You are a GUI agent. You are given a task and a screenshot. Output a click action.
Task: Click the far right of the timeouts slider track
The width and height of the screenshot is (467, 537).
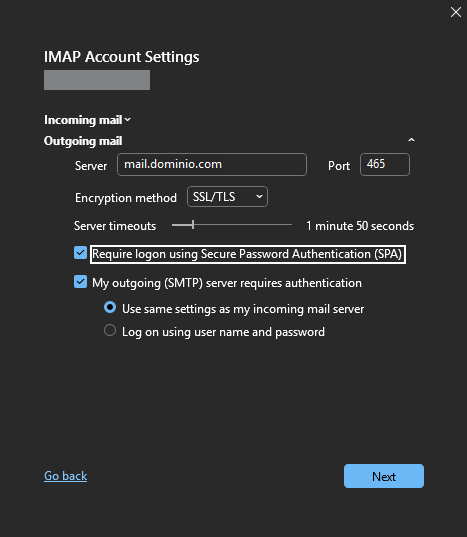point(290,225)
